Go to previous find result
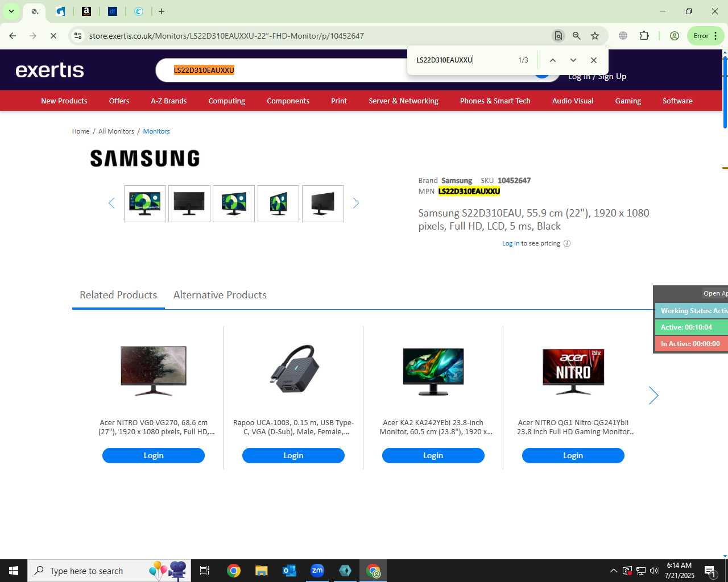The height and width of the screenshot is (582, 728). pyautogui.click(x=552, y=60)
